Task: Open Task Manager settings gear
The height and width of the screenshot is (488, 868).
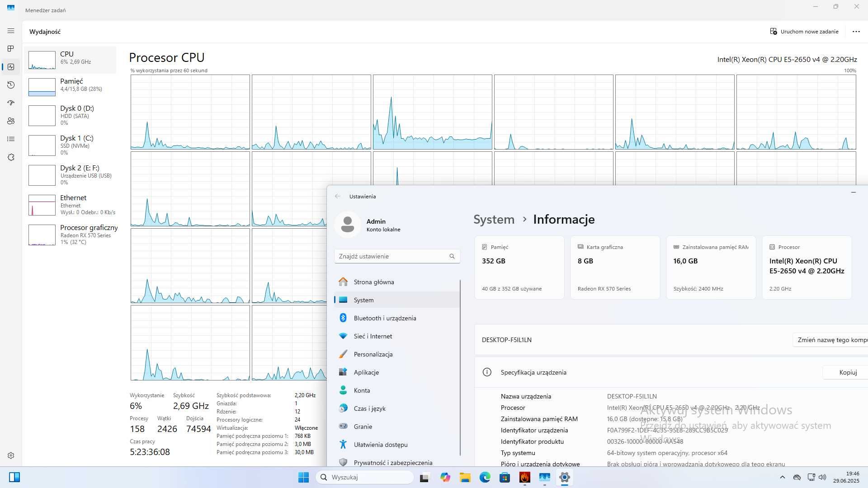Action: pyautogui.click(x=11, y=455)
